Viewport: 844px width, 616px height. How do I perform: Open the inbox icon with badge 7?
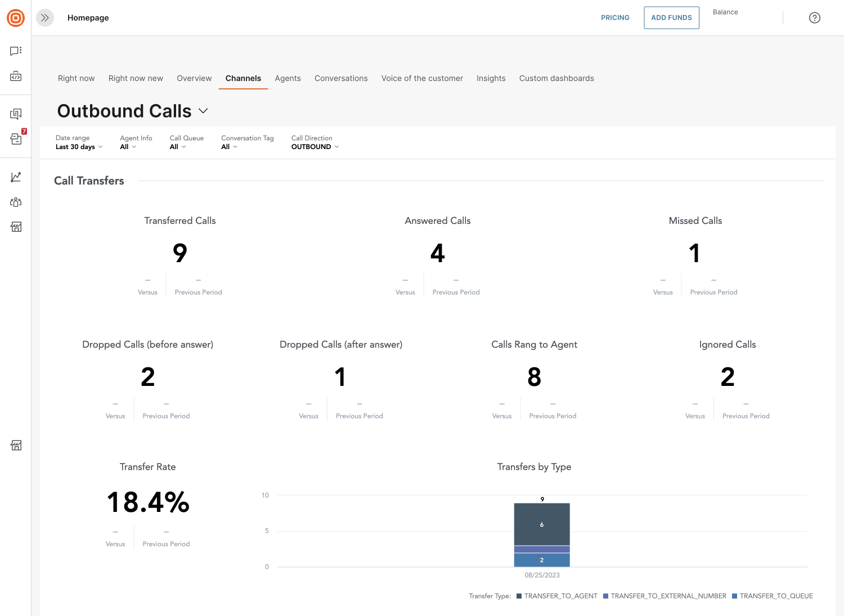click(x=16, y=138)
